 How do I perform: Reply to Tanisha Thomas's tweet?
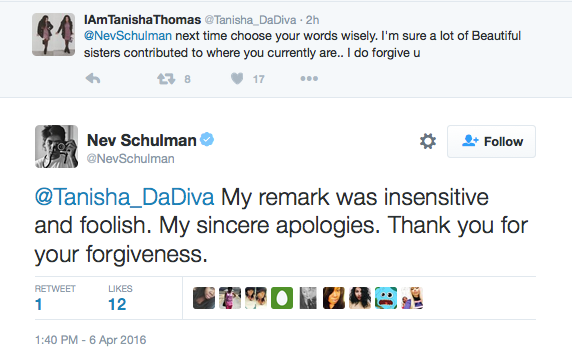click(x=93, y=78)
